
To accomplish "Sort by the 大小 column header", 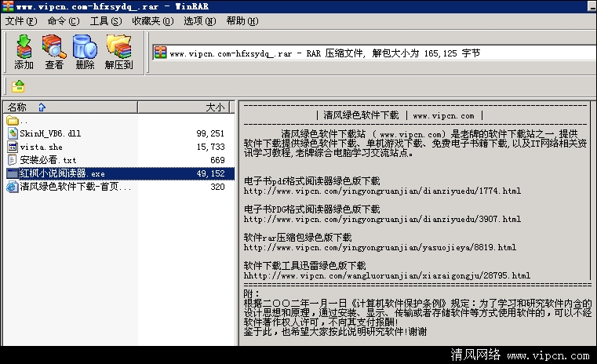I will (x=184, y=107).
